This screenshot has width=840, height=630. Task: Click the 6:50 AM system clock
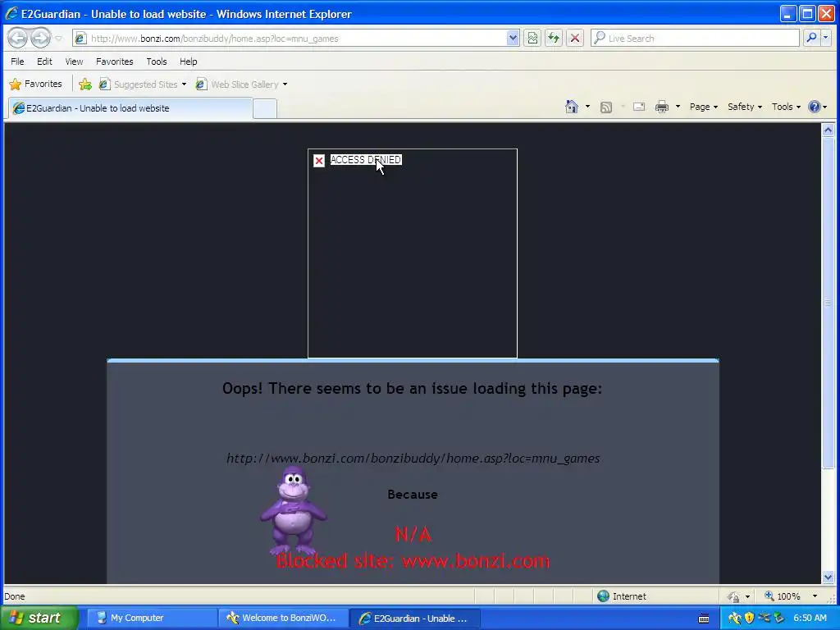[x=810, y=618]
